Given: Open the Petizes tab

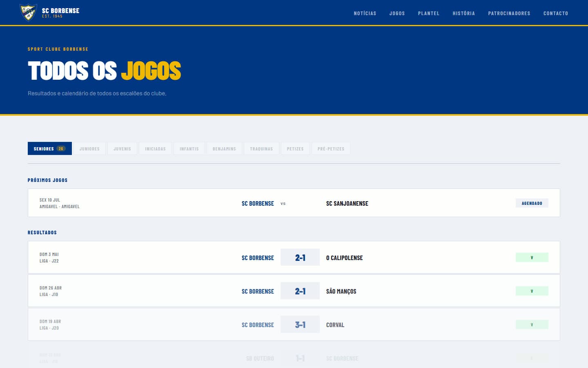Looking at the screenshot, I should coord(295,148).
